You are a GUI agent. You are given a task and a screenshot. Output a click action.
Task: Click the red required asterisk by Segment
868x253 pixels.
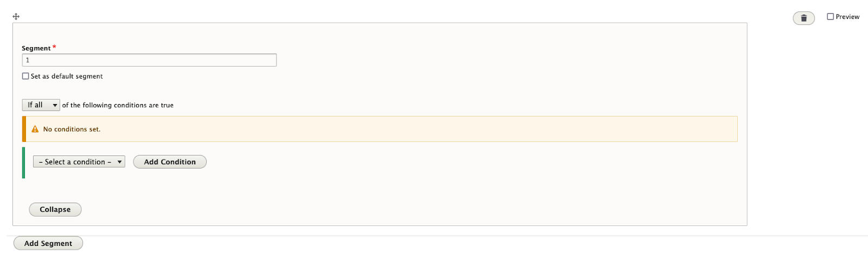click(54, 48)
